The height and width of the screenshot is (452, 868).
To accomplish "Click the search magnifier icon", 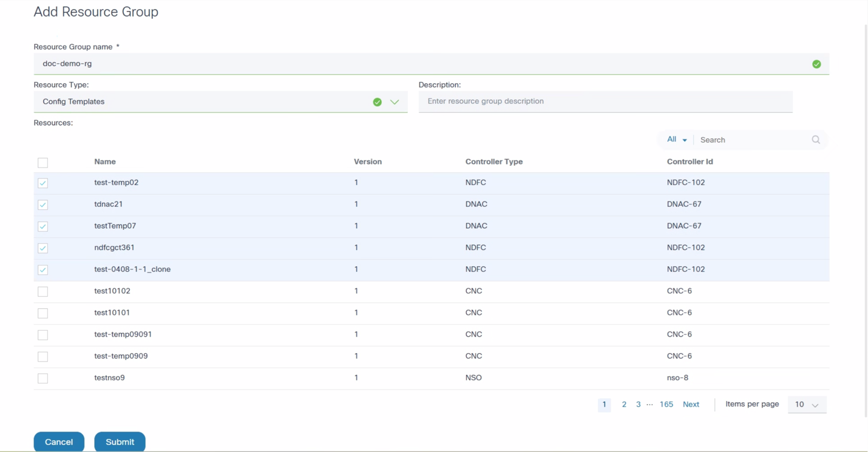I will tap(816, 140).
